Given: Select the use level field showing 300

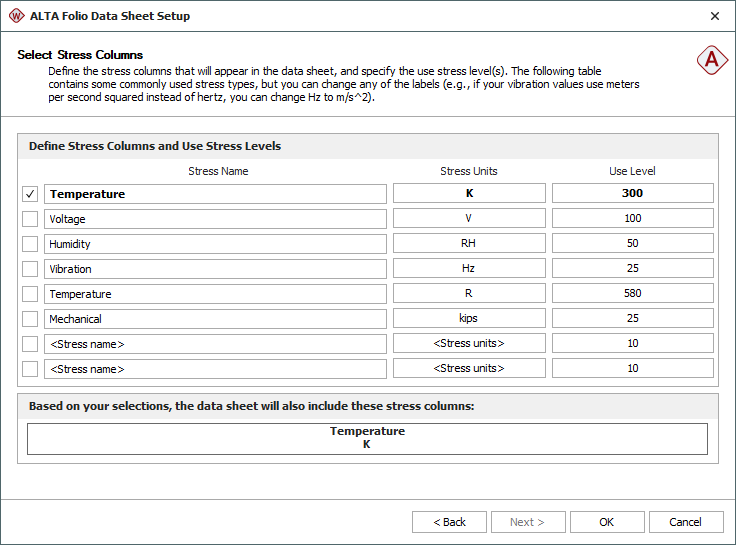Looking at the screenshot, I should pyautogui.click(x=632, y=194).
